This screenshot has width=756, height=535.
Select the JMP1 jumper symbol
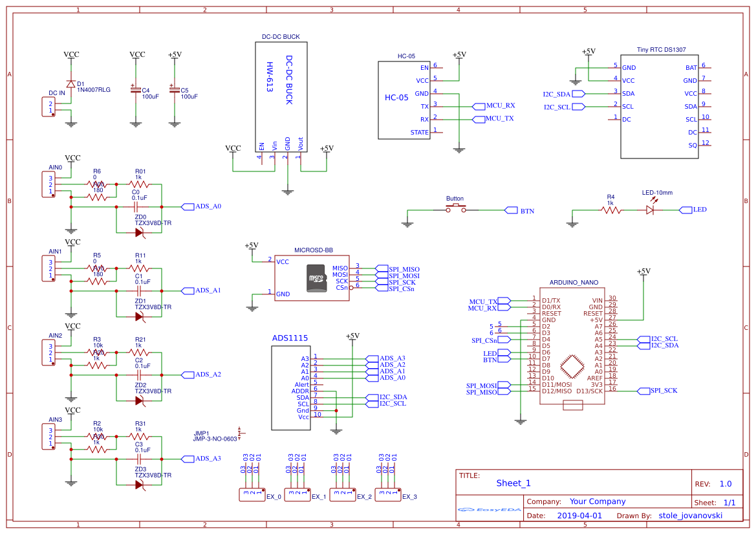tap(241, 433)
